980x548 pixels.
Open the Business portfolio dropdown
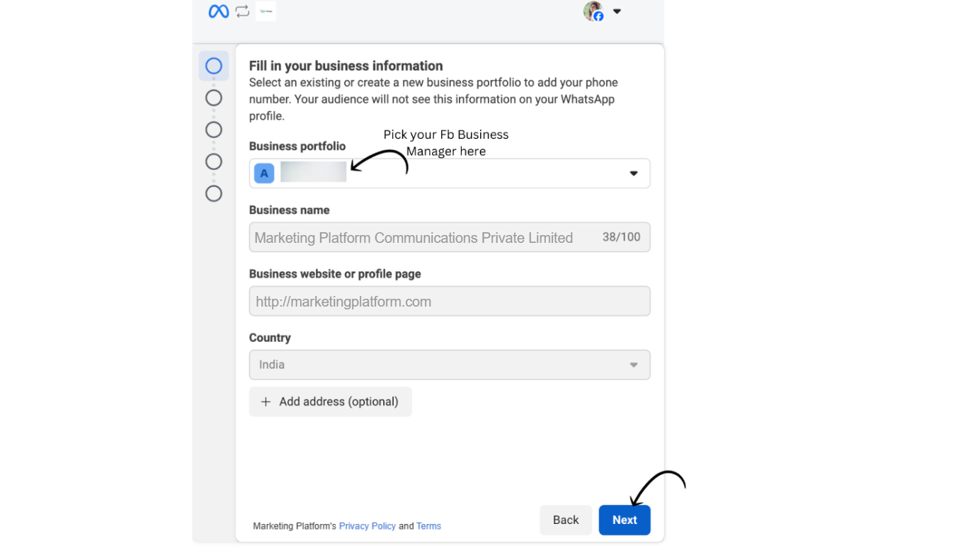pyautogui.click(x=450, y=173)
